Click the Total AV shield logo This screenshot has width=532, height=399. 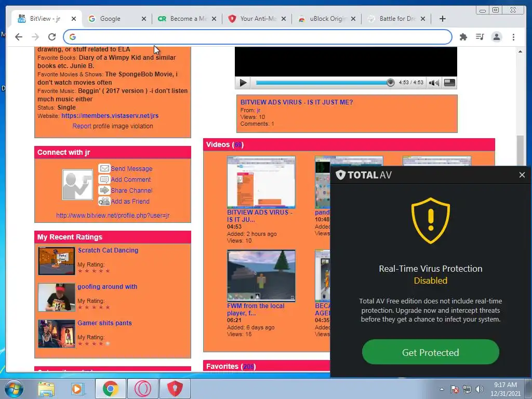click(x=341, y=175)
